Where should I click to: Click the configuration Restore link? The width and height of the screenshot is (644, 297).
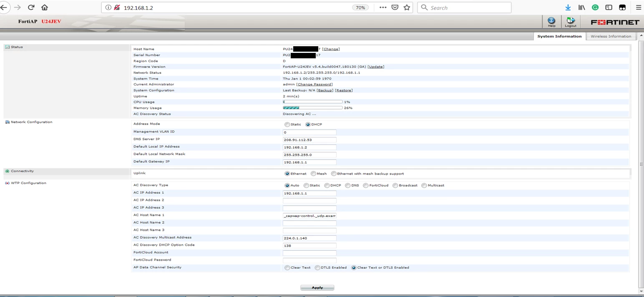click(x=344, y=90)
